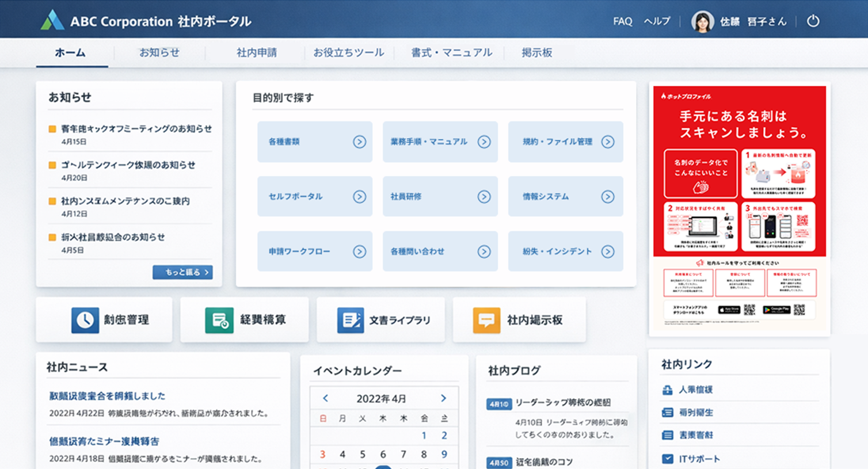This screenshot has width=868, height=469.
Task: Expand 紛失・インシデント arrow
Action: pos(607,251)
